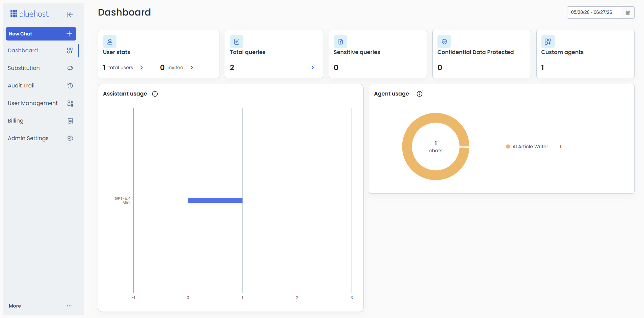The height and width of the screenshot is (318, 644).
Task: Click the Total queries value 2
Action: 232,68
